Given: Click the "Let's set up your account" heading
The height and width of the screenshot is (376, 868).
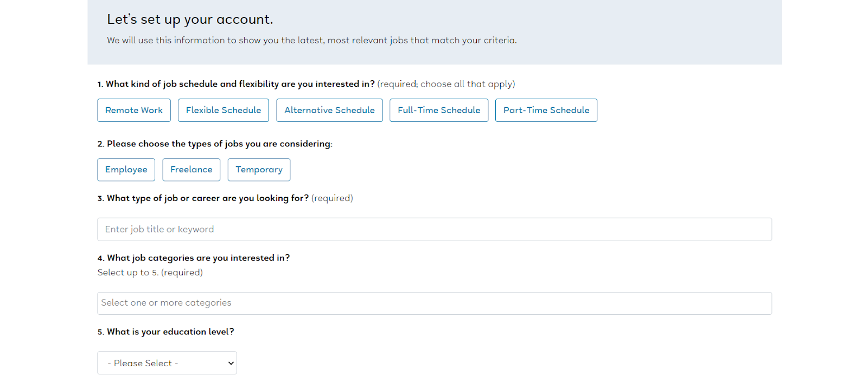Looking at the screenshot, I should pos(190,20).
